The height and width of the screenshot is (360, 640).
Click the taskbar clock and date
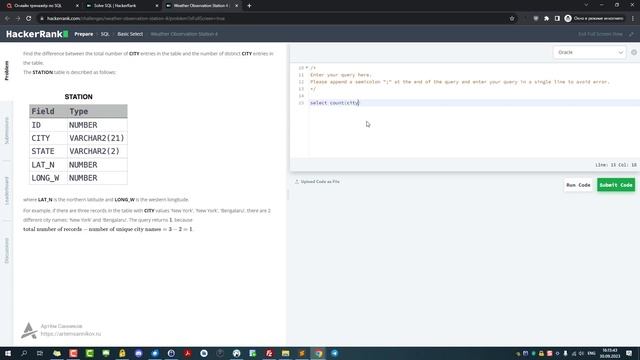pos(610,353)
